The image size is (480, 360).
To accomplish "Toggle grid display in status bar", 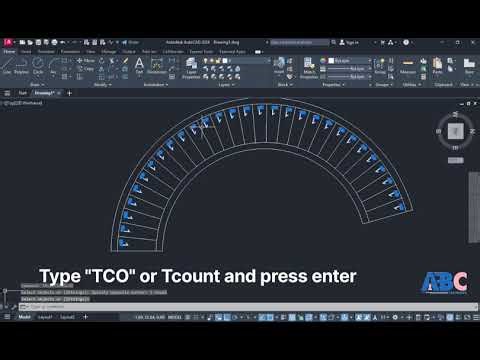I will pyautogui.click(x=188, y=317).
